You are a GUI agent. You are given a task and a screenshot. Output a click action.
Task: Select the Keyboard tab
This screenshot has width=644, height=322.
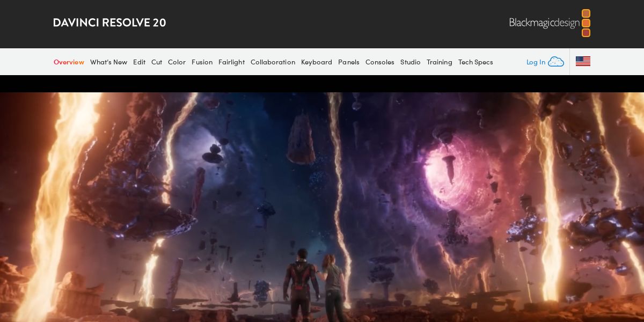pos(317,62)
